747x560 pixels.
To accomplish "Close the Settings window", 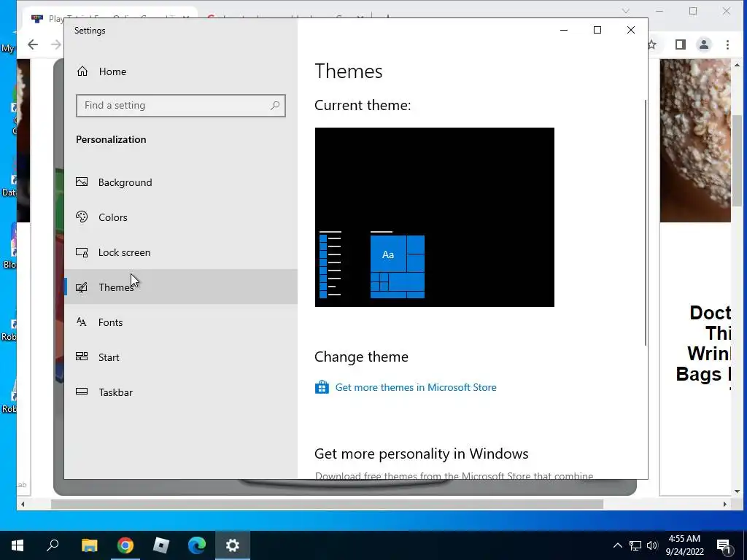I will (x=631, y=30).
